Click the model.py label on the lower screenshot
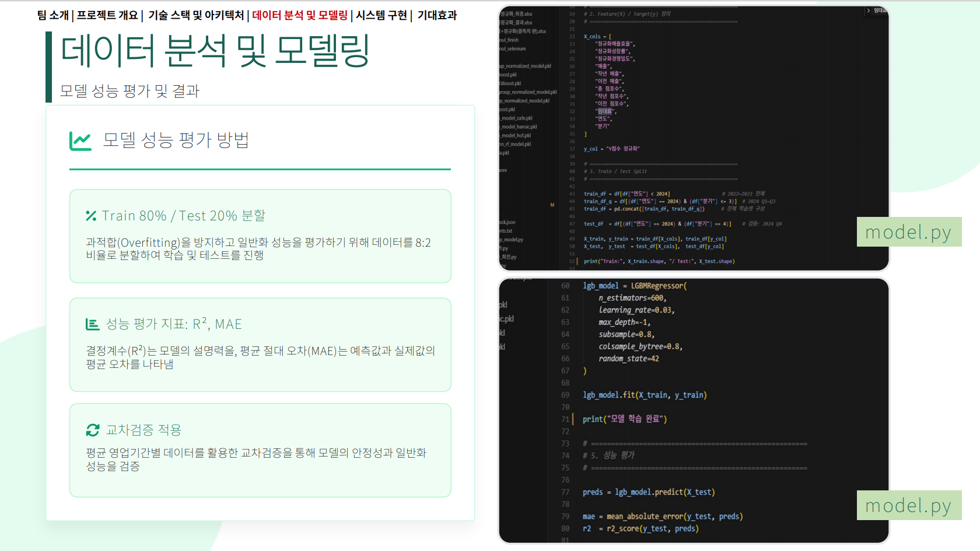This screenshot has width=980, height=551. coord(909,506)
